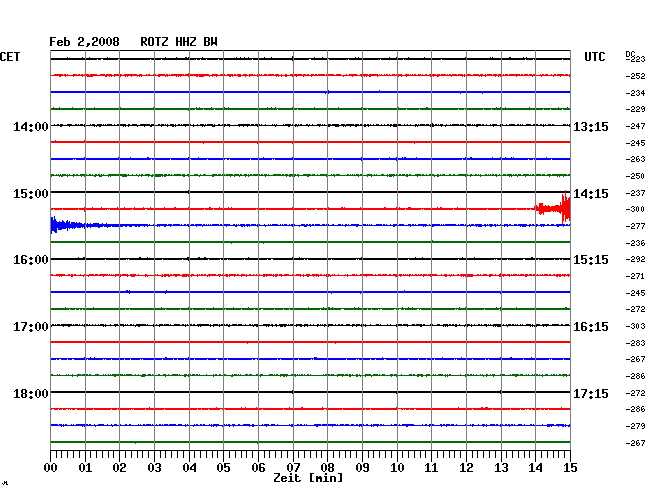This screenshot has width=650, height=494.
Task: Click the '06' minute axis label
Action: click(x=258, y=468)
